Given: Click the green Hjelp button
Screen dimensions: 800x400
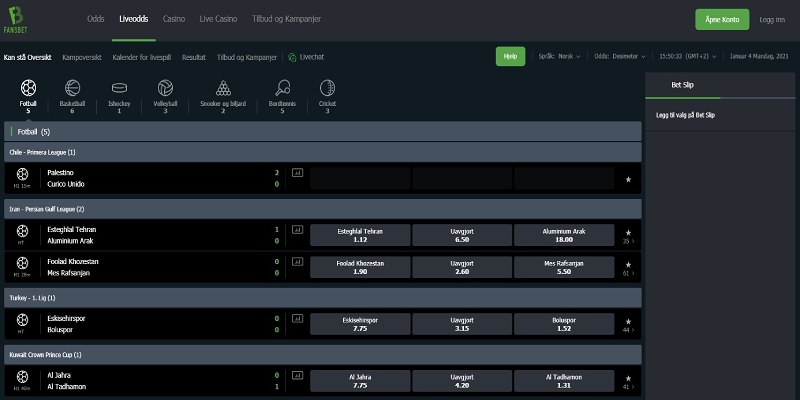Looking at the screenshot, I should (510, 57).
